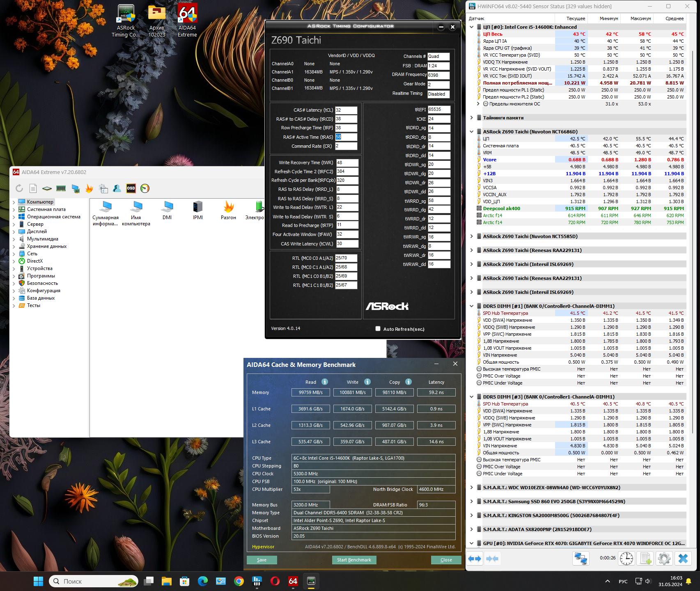Click the Report page icon in AIDA64 toolbar
700x591 pixels.
click(x=33, y=188)
